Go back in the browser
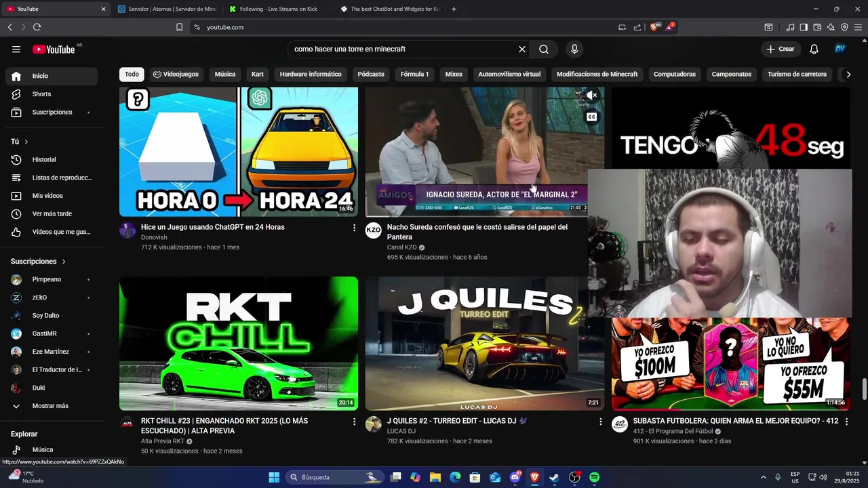 [x=9, y=27]
